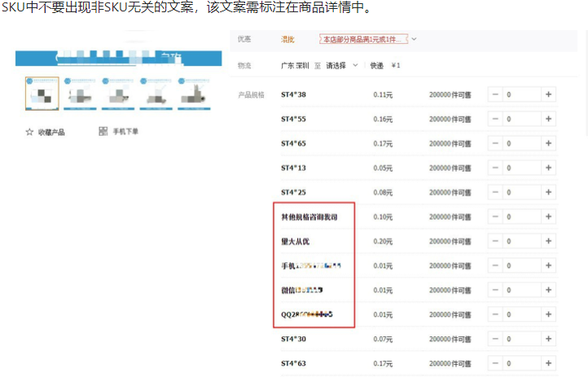Decrease quantity for 量大从优 row
The image size is (588, 377).
[495, 241]
